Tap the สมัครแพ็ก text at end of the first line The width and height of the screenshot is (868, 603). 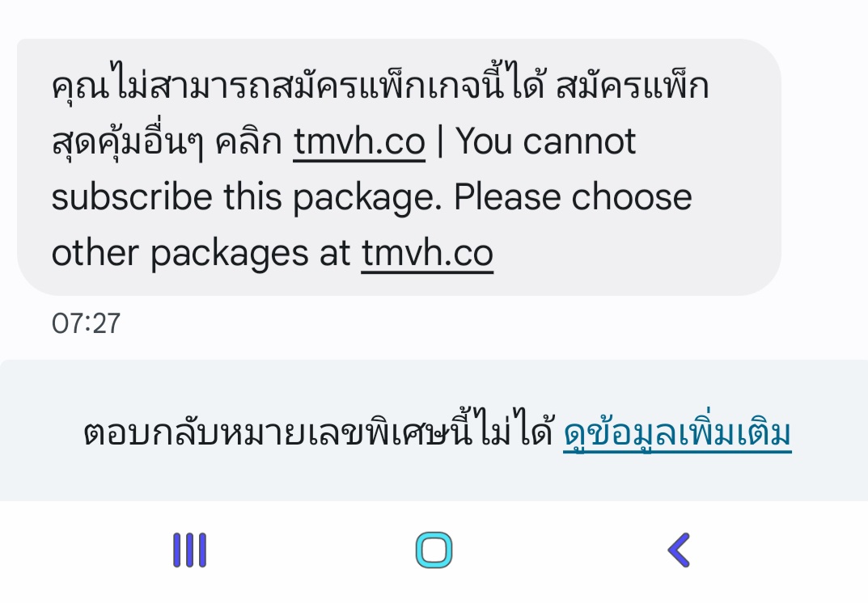coord(632,87)
